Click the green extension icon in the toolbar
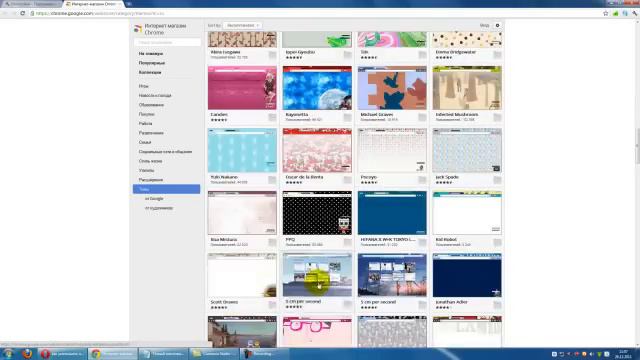 (x=616, y=13)
